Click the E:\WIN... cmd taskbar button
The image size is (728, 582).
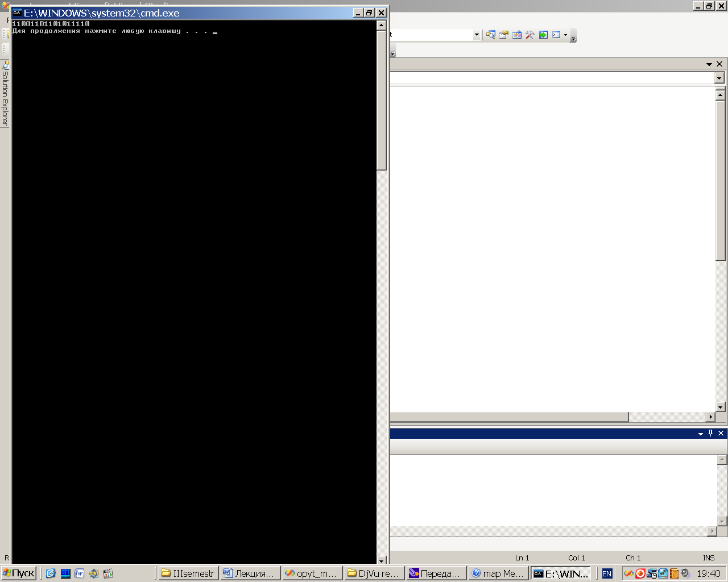coord(561,573)
